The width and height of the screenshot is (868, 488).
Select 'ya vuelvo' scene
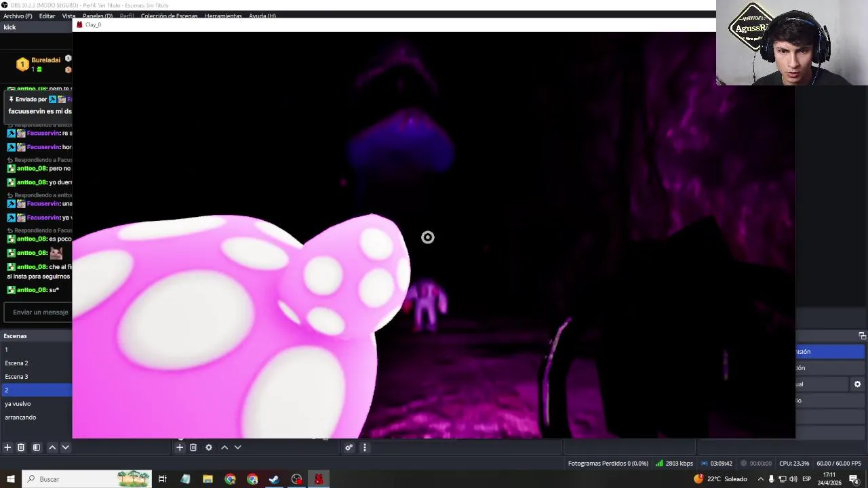[x=36, y=404]
